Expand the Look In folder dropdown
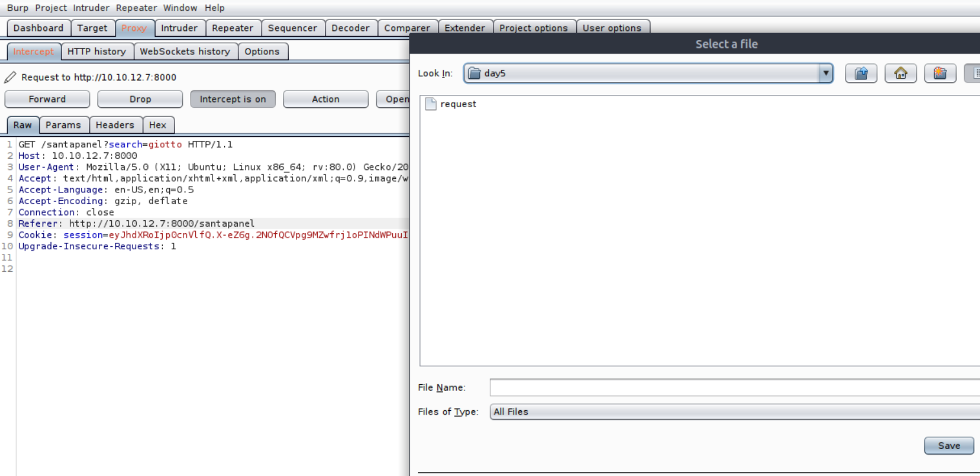 [826, 74]
